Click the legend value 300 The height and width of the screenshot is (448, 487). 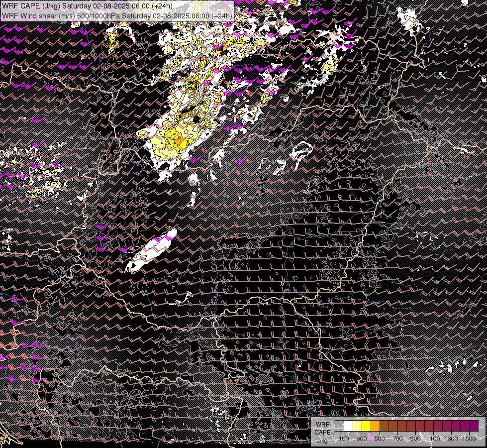pyautogui.click(x=362, y=439)
